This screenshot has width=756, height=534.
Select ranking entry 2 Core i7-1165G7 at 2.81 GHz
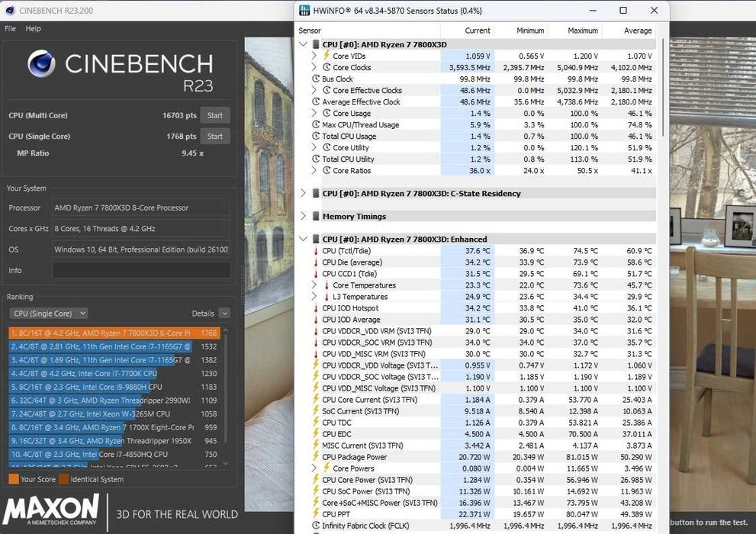114,346
